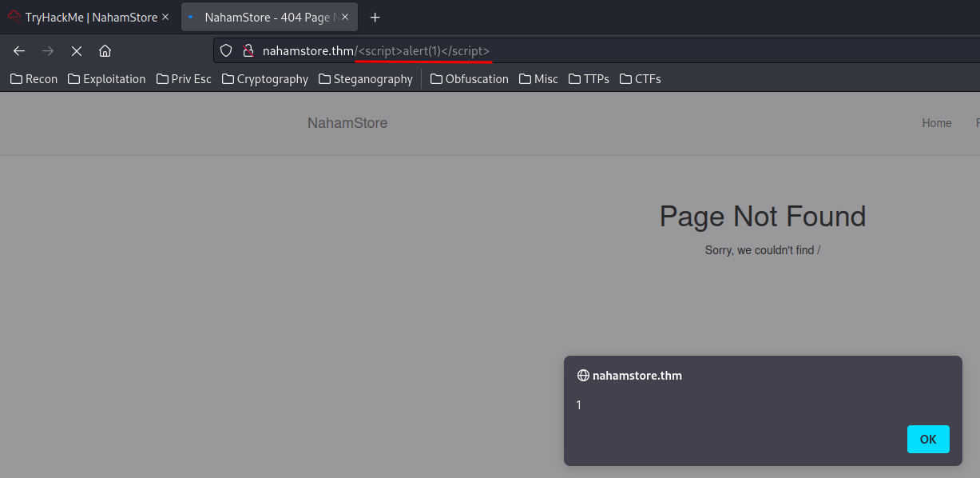Click the insecure connection padlock icon
Screen dimensions: 980x478
248,50
